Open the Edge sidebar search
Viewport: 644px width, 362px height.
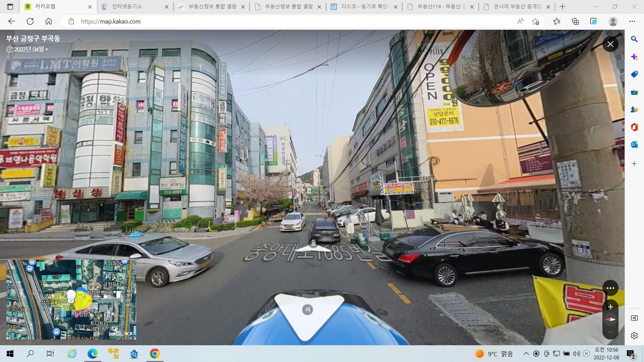634,39
